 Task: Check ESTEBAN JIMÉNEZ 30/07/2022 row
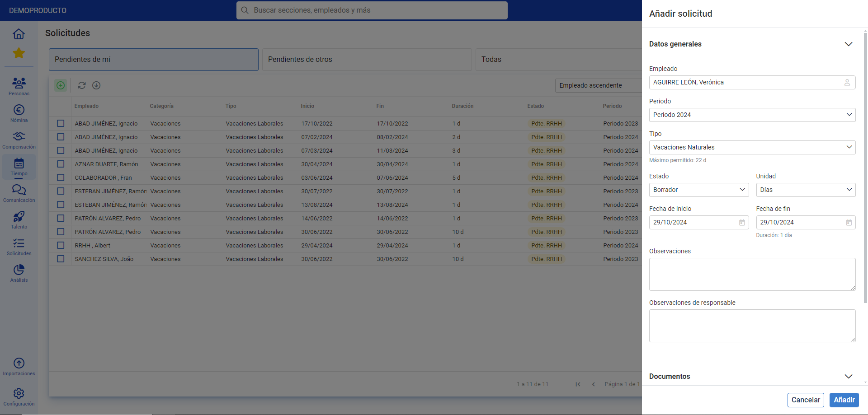61,191
